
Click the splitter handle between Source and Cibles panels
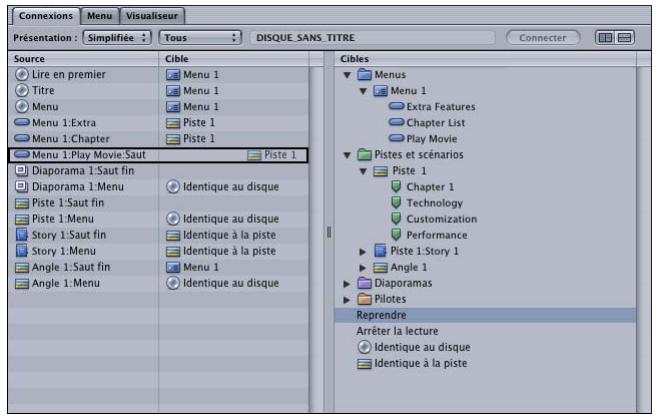(329, 232)
